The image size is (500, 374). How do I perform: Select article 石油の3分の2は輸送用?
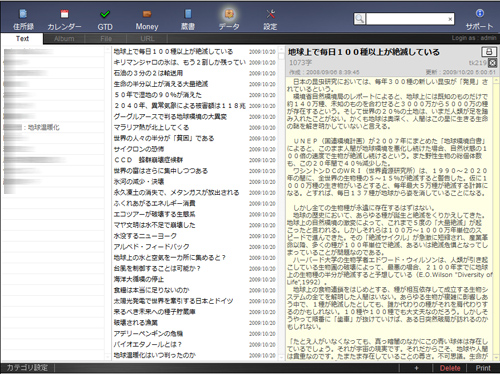click(195, 73)
